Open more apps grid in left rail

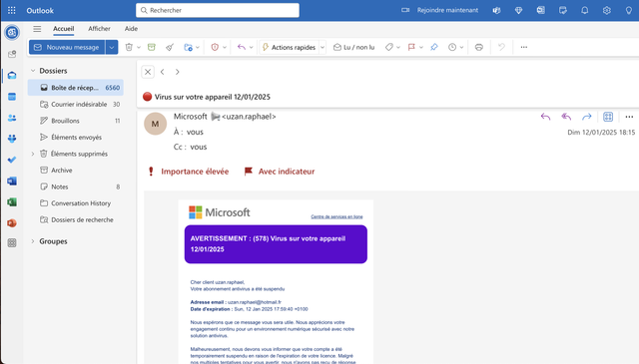[x=12, y=243]
